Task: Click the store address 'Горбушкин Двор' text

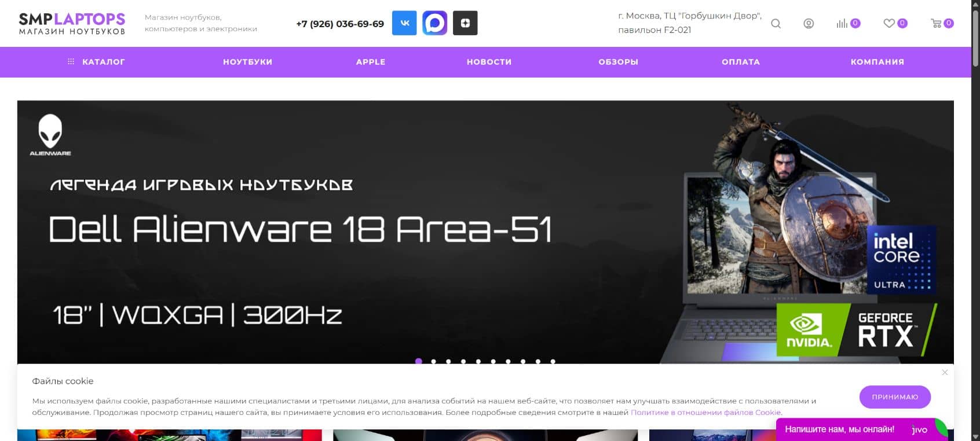Action: click(690, 23)
